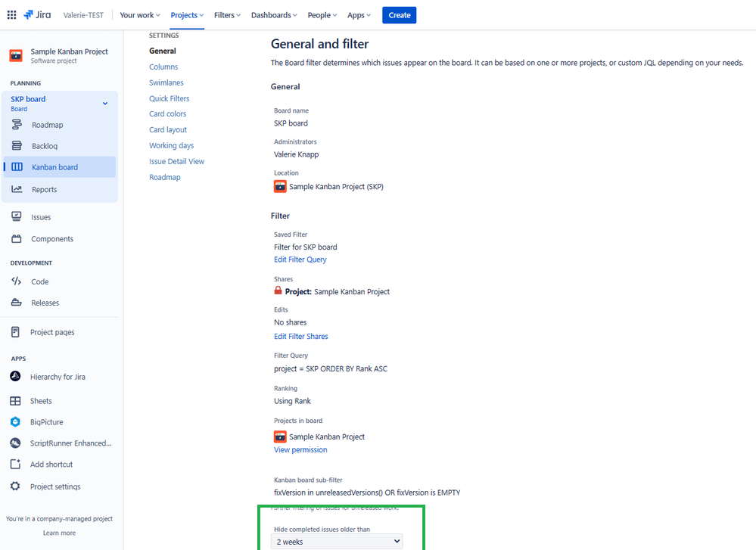This screenshot has width=756, height=550.
Task: Click Sample Kanban Project sidebar title
Action: pos(70,51)
